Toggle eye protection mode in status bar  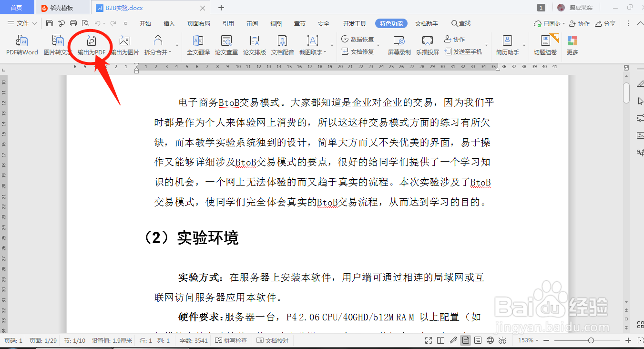point(502,340)
